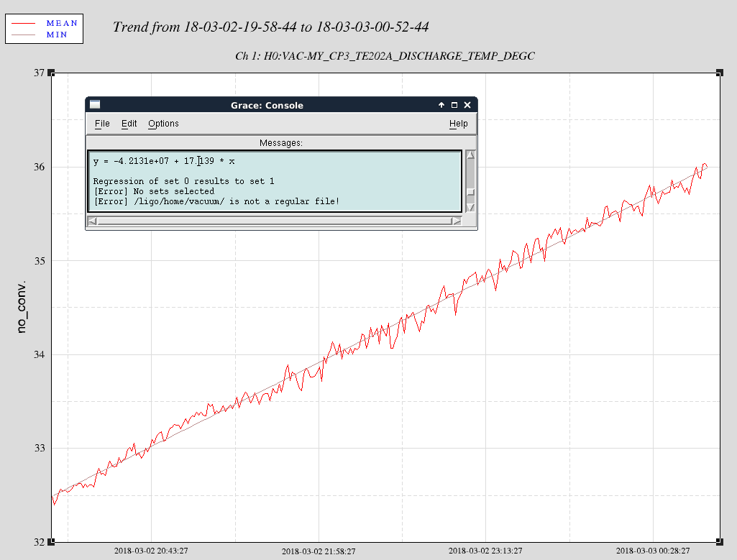Select the graph's top-left corner handle

pos(51,73)
